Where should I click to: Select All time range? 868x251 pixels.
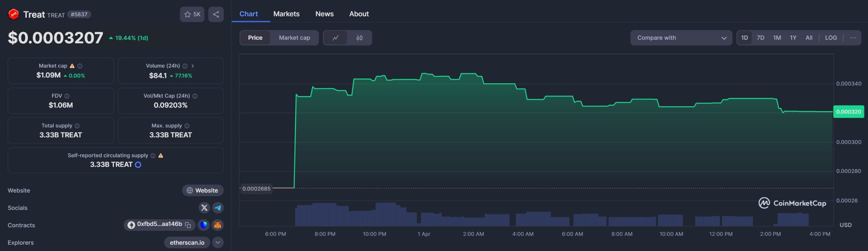(809, 38)
